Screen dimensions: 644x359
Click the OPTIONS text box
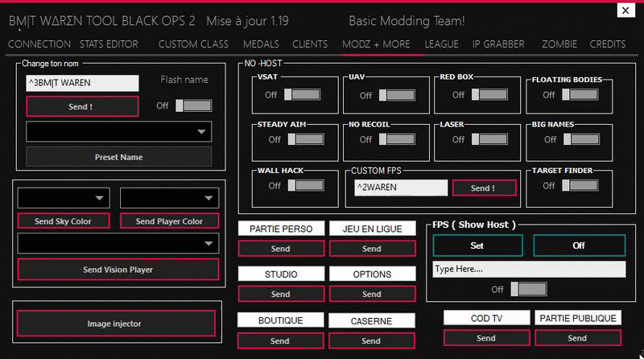[372, 274]
